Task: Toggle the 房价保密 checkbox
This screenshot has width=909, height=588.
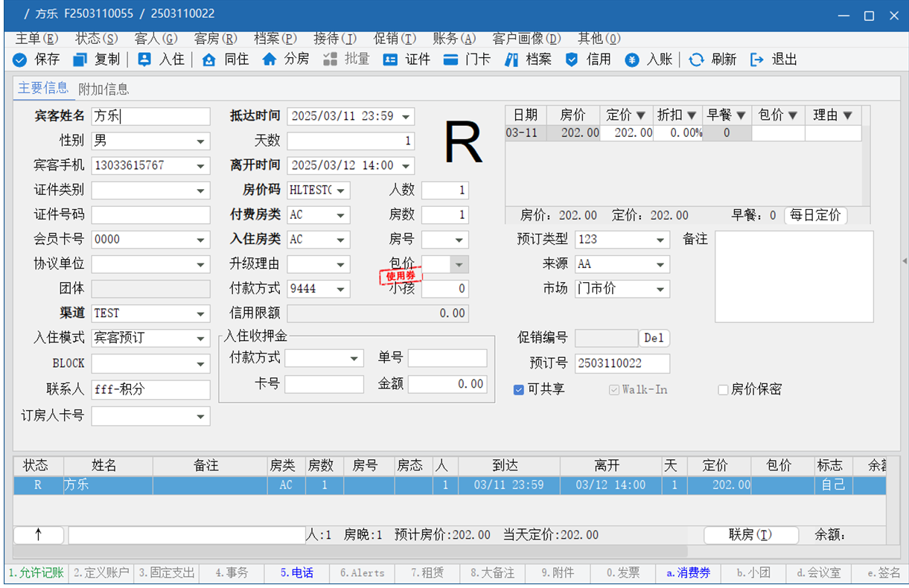Action: pyautogui.click(x=723, y=389)
